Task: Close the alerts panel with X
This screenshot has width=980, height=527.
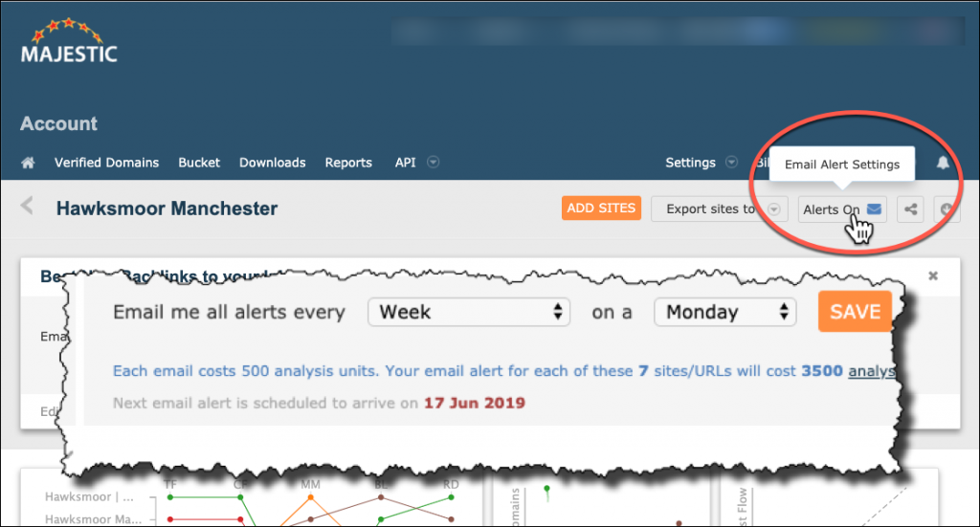Action: (x=933, y=276)
